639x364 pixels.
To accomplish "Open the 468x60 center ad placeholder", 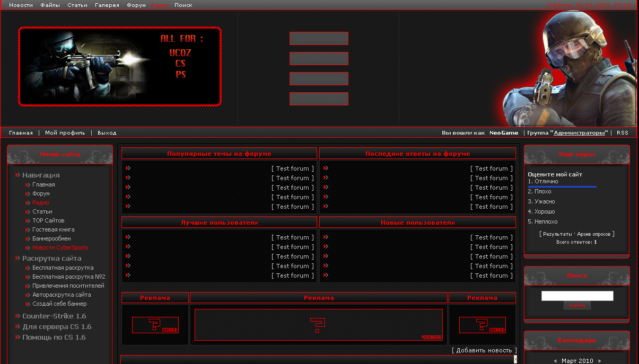I will tap(318, 325).
